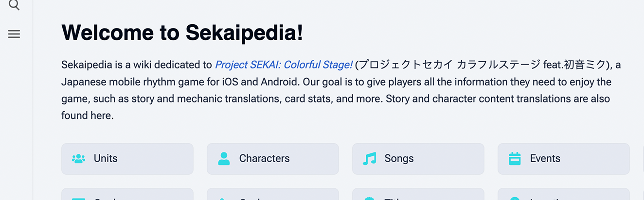Open the Songs section
The image size is (644, 200).
[418, 159]
